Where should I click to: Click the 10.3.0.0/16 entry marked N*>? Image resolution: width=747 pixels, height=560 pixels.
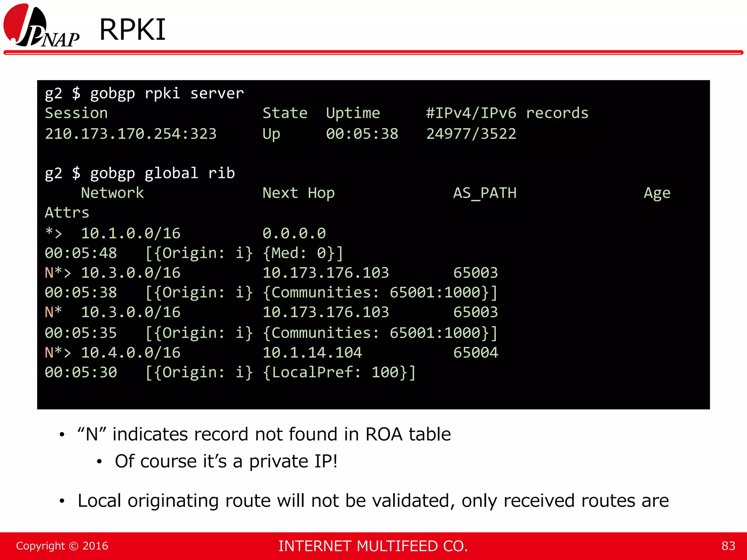tap(131, 273)
